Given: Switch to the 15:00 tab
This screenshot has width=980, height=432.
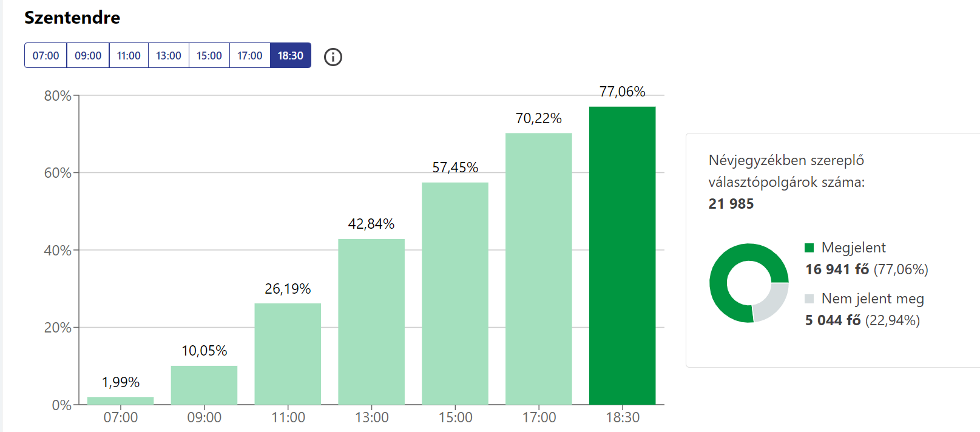Looking at the screenshot, I should [x=209, y=56].
